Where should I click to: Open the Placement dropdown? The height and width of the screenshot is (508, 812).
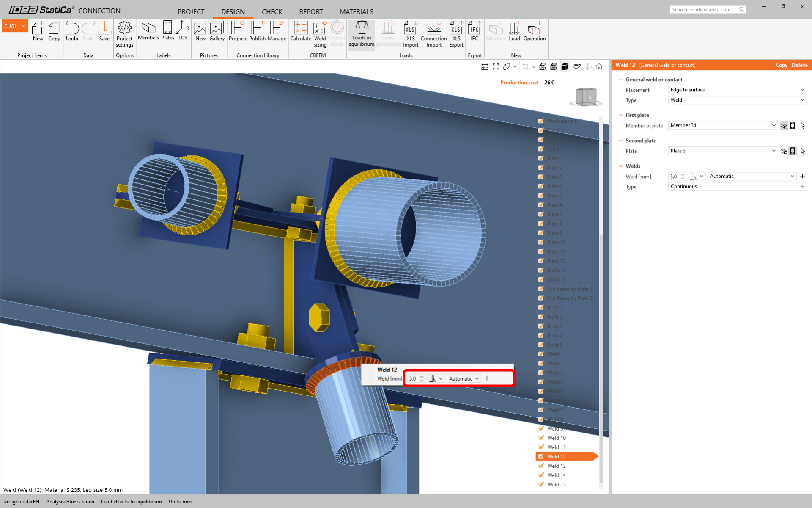[x=737, y=90]
